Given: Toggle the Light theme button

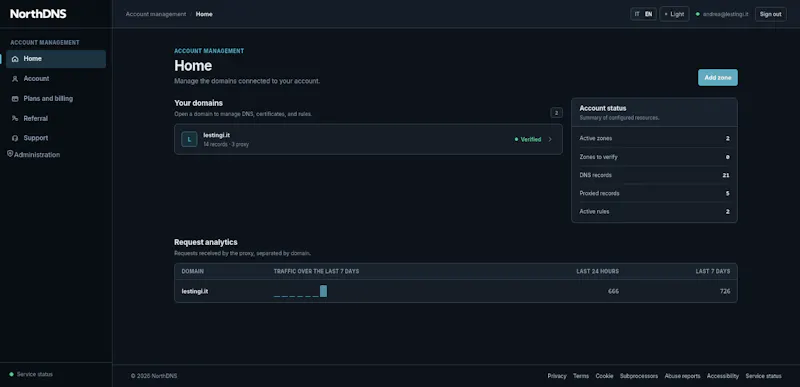Looking at the screenshot, I should [674, 14].
